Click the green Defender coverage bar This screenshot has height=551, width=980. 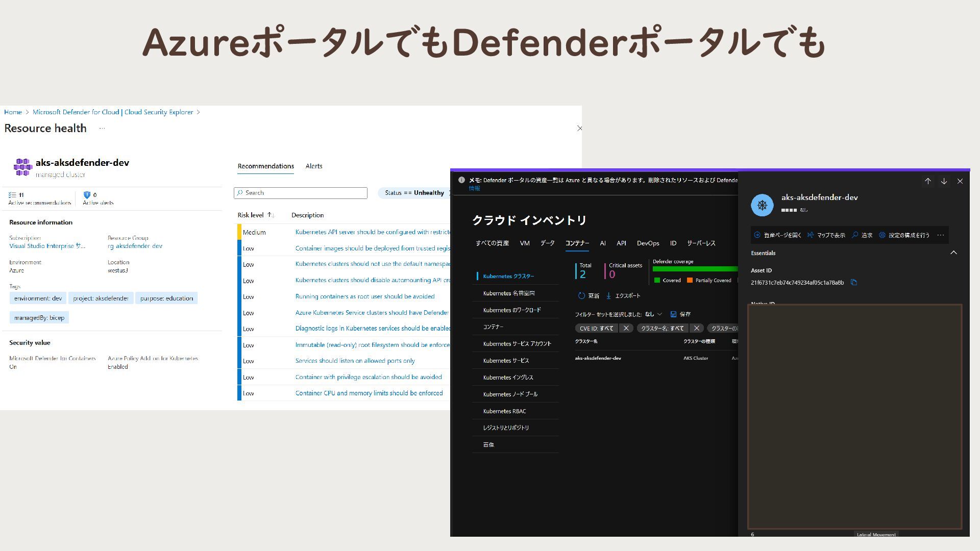[694, 269]
